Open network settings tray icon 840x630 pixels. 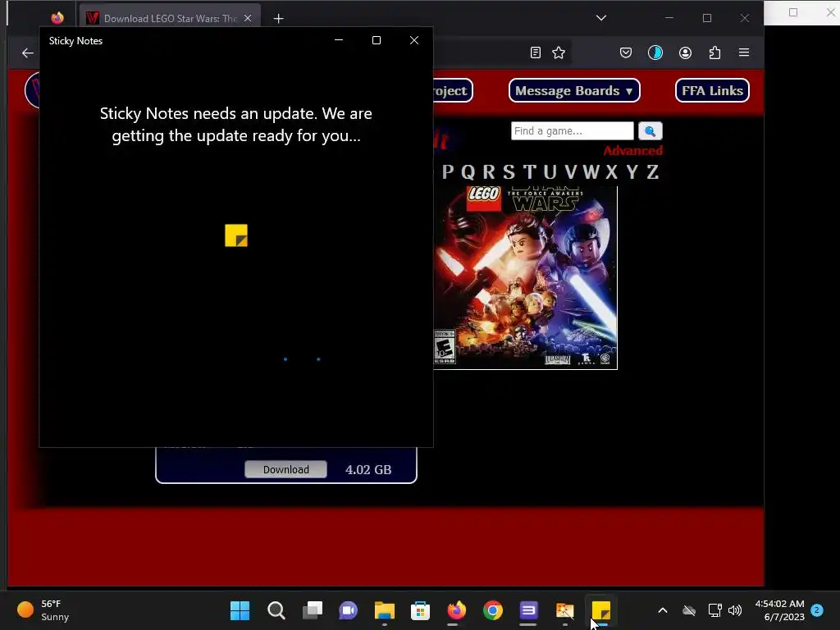(714, 610)
